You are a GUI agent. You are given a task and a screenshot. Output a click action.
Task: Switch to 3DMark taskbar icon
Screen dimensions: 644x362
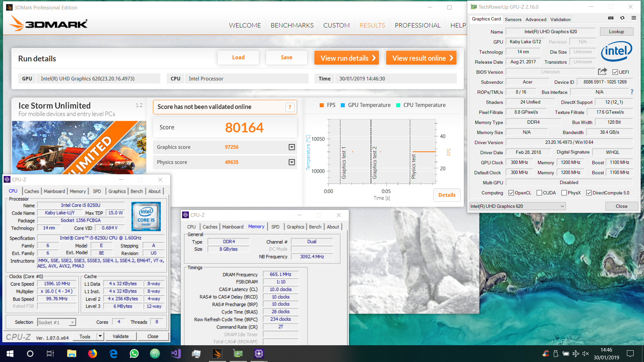217,354
